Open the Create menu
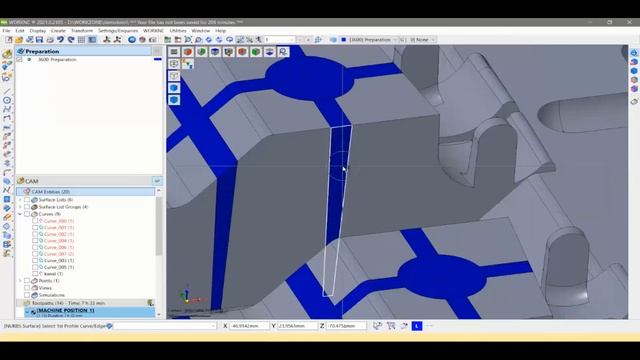Viewport: 640px width, 360px height. [x=58, y=31]
